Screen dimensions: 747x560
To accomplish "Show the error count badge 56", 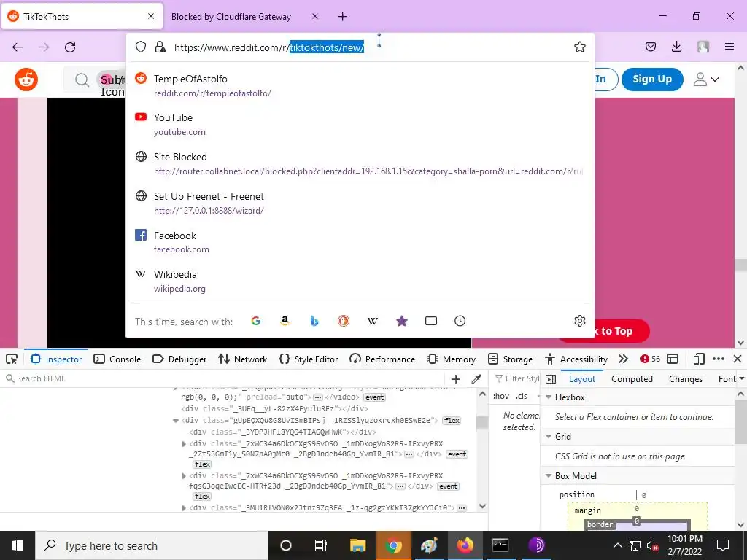I will tap(650, 359).
